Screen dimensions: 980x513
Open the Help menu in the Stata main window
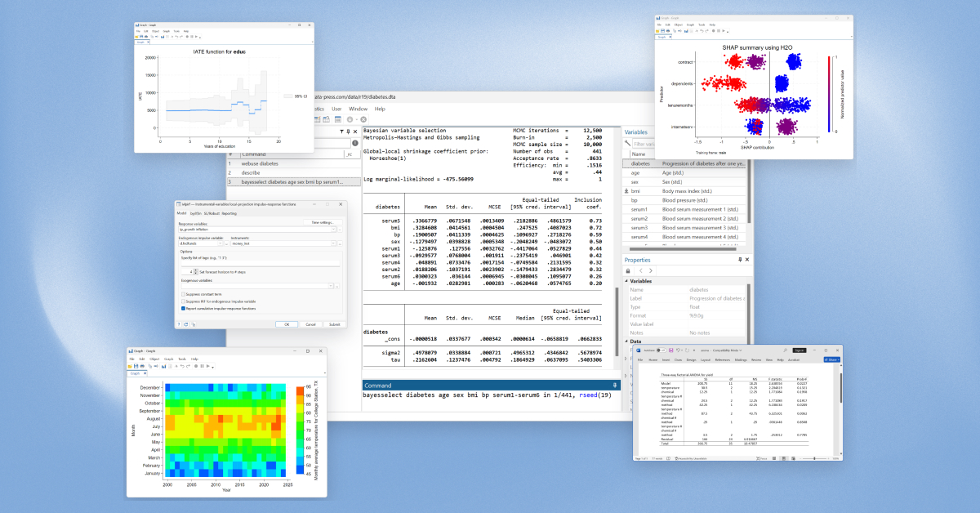click(380, 109)
